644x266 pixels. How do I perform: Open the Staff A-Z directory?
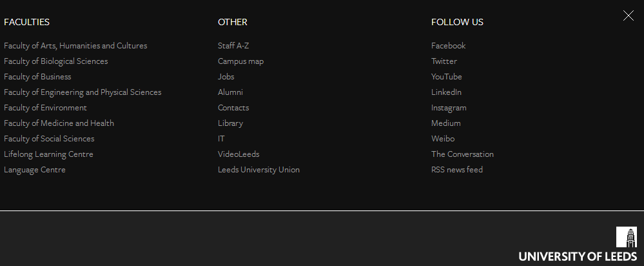point(233,46)
